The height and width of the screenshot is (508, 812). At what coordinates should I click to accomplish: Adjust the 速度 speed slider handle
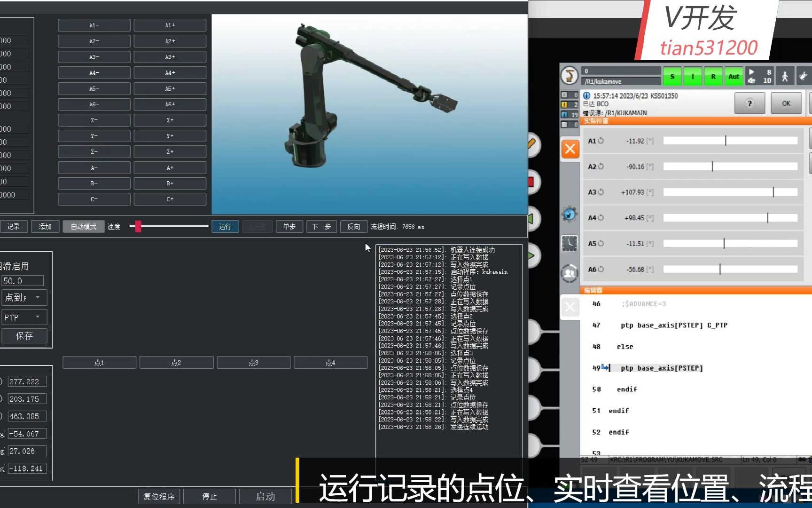pyautogui.click(x=138, y=226)
